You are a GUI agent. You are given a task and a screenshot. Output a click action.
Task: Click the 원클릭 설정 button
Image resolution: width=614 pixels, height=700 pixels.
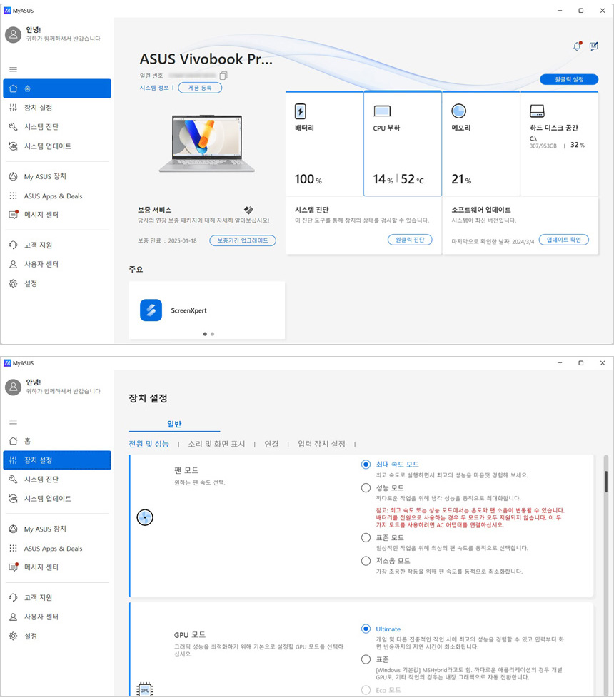569,79
